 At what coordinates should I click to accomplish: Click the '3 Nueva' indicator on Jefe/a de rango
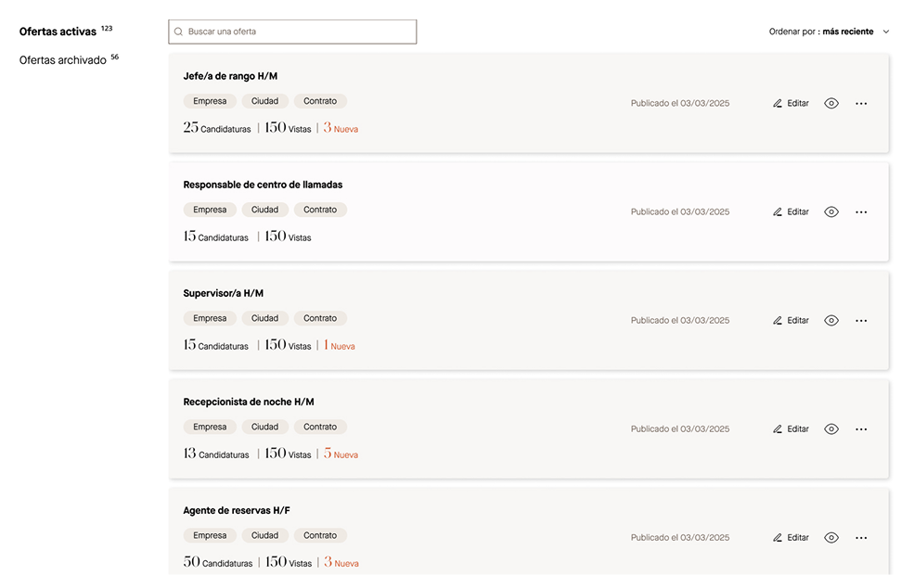[x=341, y=129]
